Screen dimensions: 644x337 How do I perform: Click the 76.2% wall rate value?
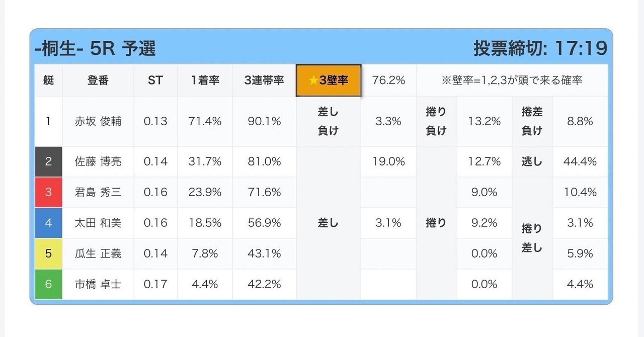click(x=388, y=80)
